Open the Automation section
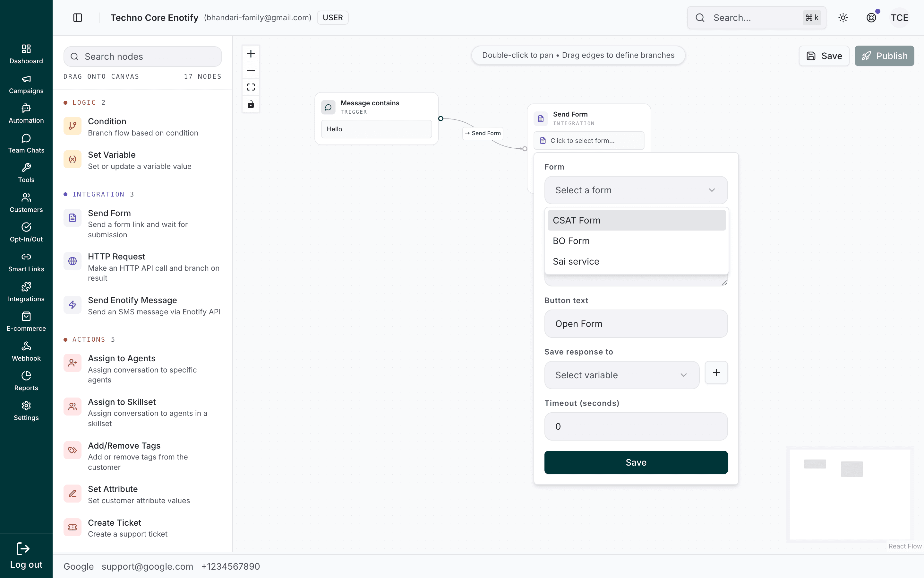924x578 pixels. [26, 114]
